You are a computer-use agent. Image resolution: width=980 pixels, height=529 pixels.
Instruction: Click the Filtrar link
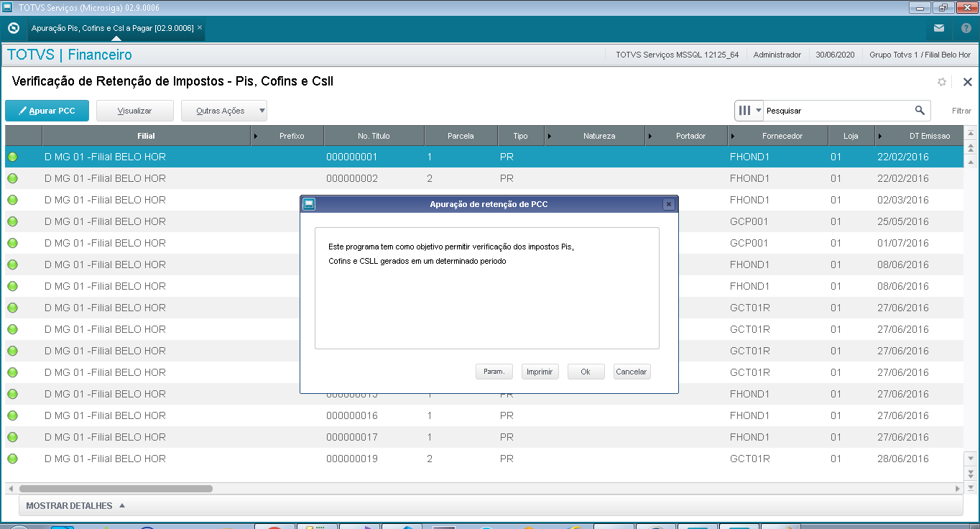pos(961,111)
